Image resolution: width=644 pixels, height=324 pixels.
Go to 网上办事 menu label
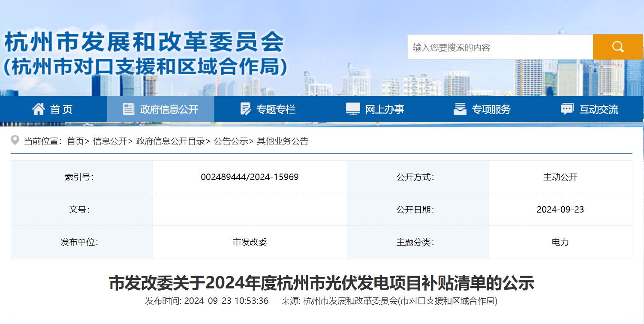click(x=384, y=109)
